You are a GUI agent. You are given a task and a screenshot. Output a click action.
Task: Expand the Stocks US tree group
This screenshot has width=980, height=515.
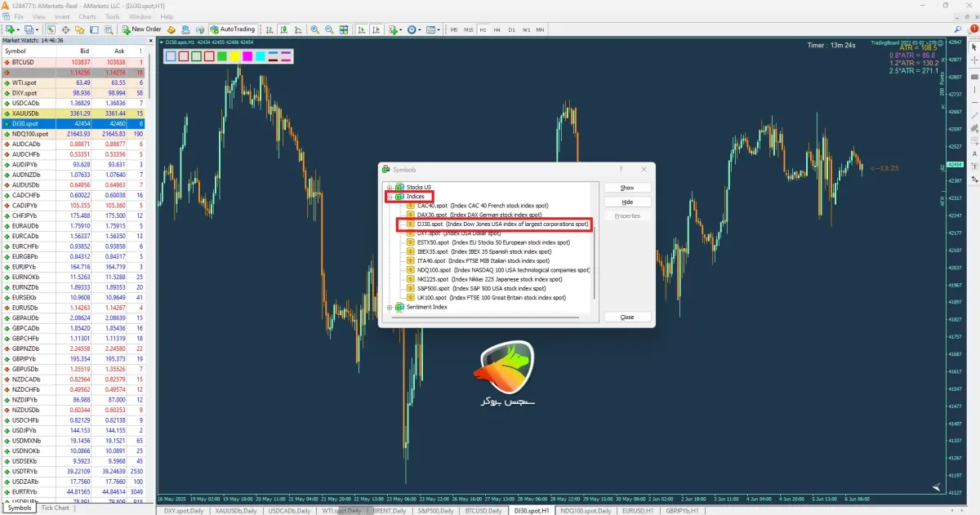coord(390,187)
